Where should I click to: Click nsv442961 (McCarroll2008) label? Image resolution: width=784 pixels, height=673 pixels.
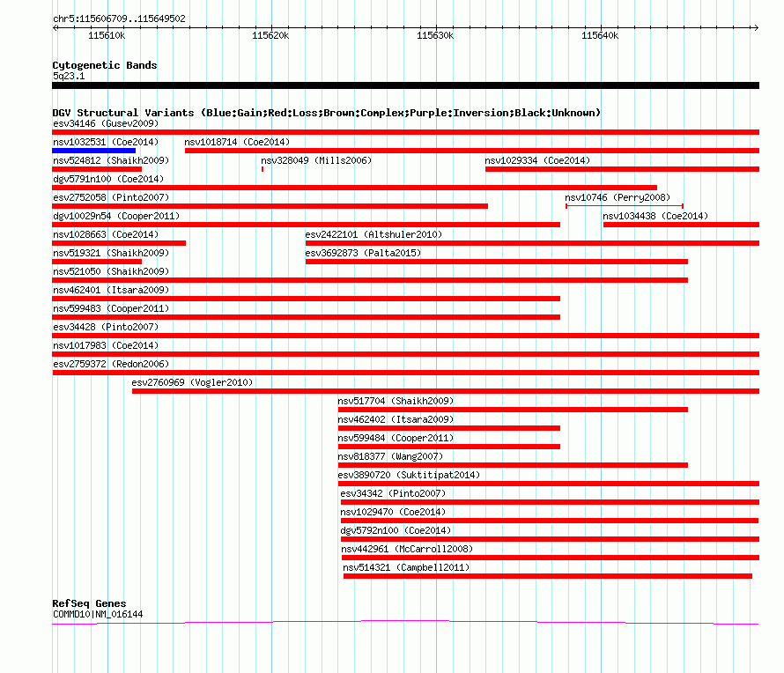407,549
